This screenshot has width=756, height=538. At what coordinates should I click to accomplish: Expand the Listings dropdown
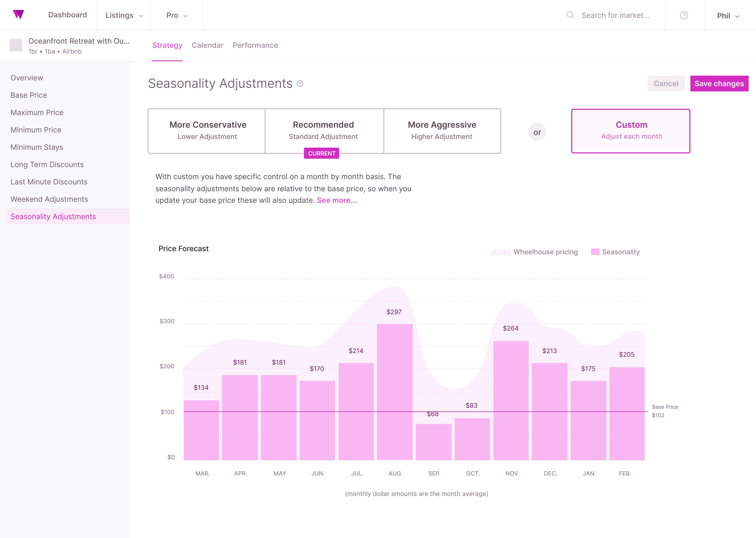pos(124,15)
